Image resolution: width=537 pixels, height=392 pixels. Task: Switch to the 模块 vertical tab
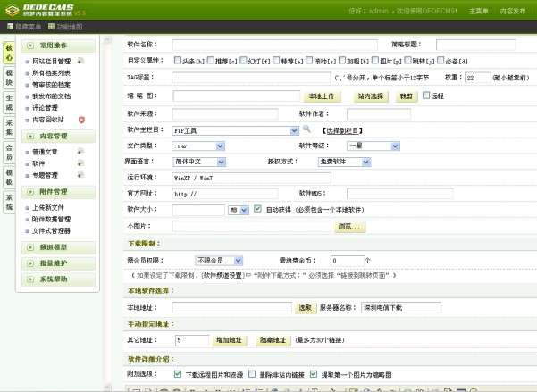click(9, 78)
